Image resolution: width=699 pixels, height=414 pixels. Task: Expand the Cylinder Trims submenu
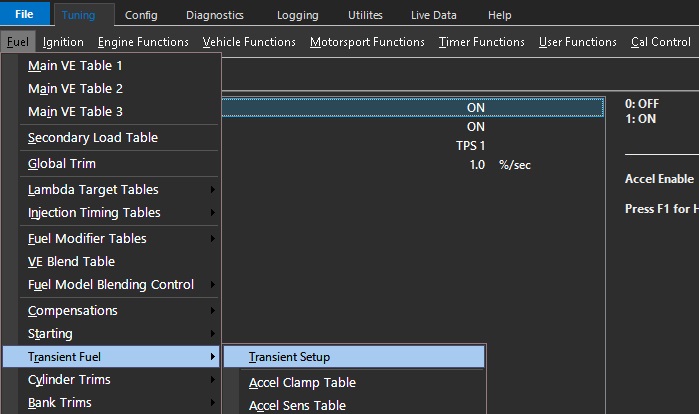click(69, 380)
